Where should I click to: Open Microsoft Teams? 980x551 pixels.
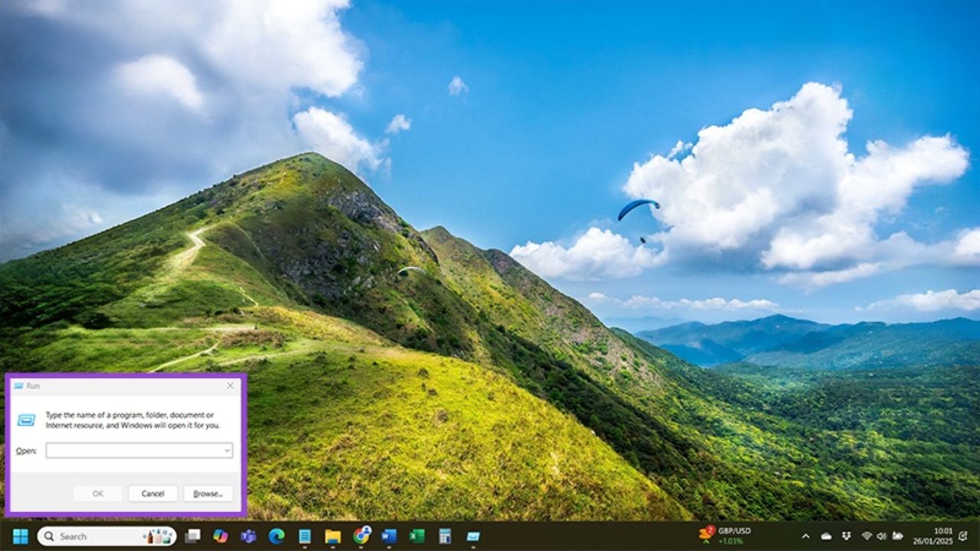point(248,536)
